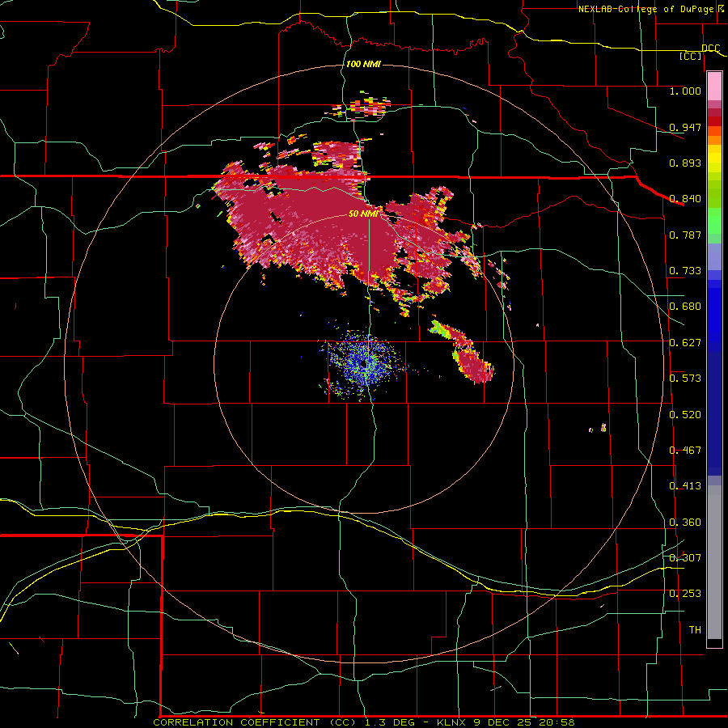Click the 0.787 scale value
Viewport: 728px width, 728px height.
(x=685, y=235)
